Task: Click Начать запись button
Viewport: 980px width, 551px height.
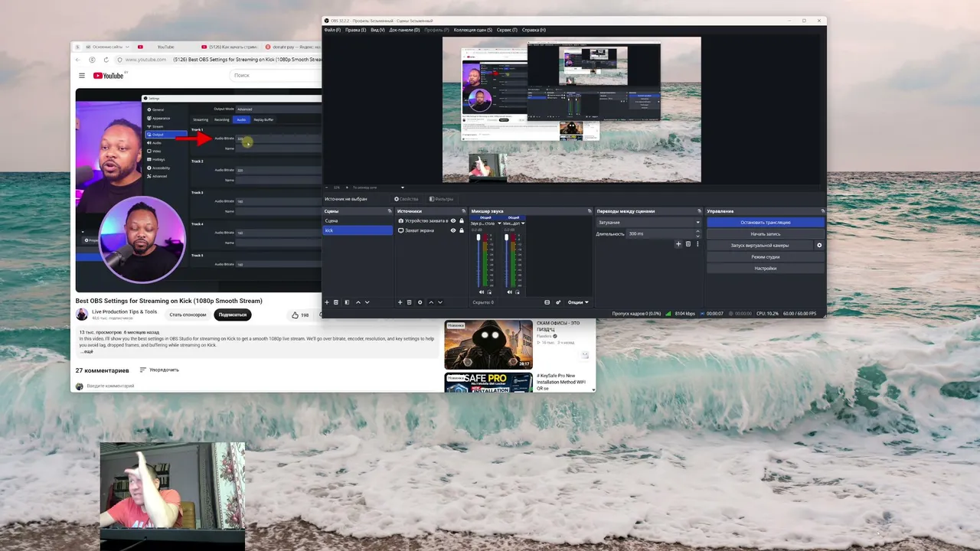Action: point(766,233)
